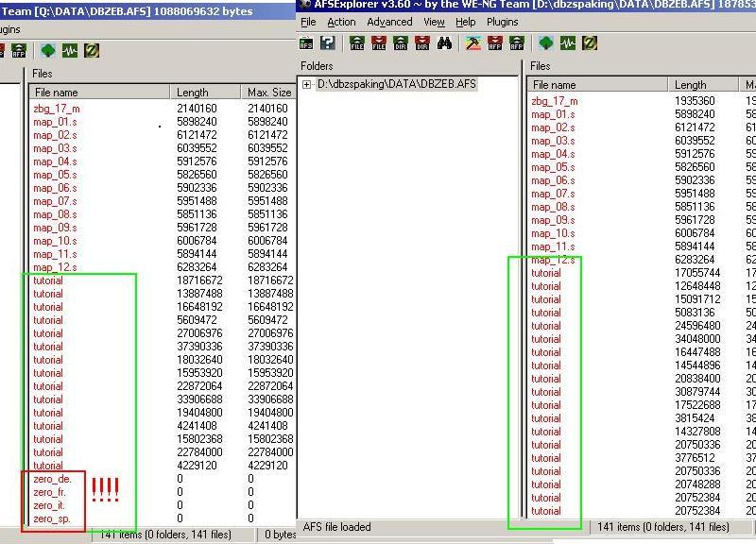Click the 141 items status in the Q:\ window
Screen dimensions: 756x544
[x=165, y=535]
